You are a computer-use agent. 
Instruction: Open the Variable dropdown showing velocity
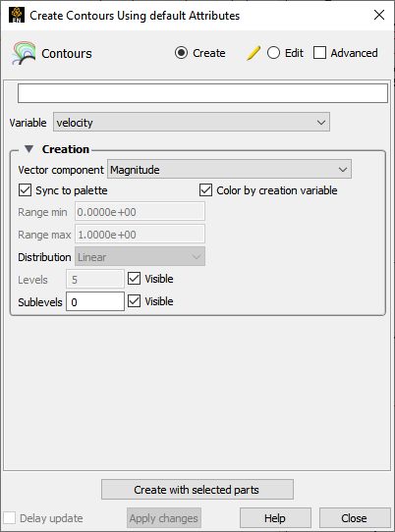coord(192,122)
